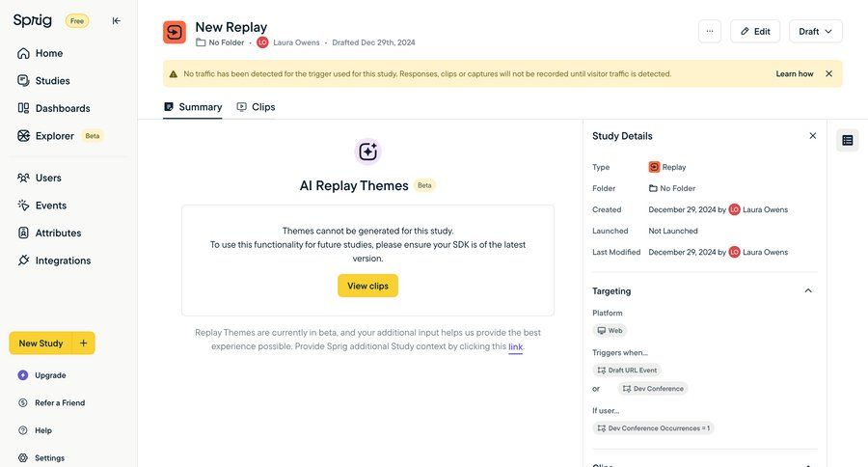Screen dimensions: 868x467
Task: Click the New Replay title
Action: pos(231,27)
